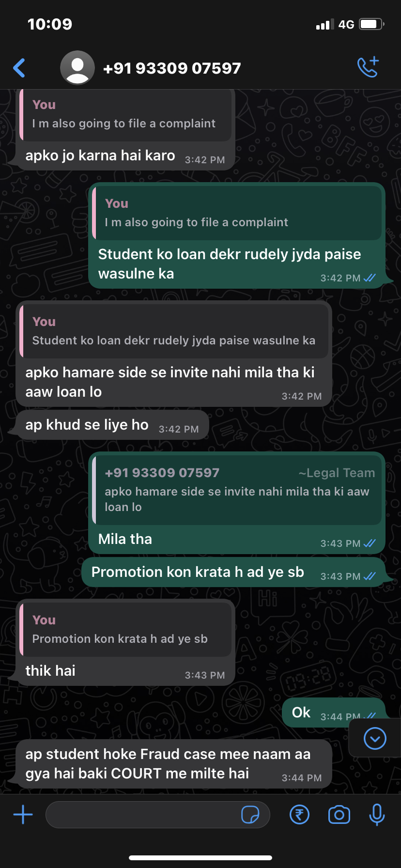
Task: Tap quoted reply in 'apko jo karna hai karo'
Action: click(x=125, y=115)
